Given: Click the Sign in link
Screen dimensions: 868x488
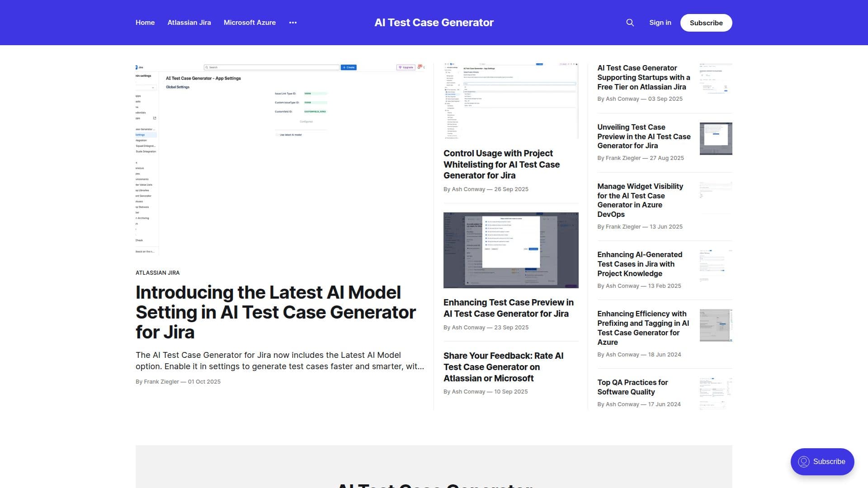Looking at the screenshot, I should [660, 23].
